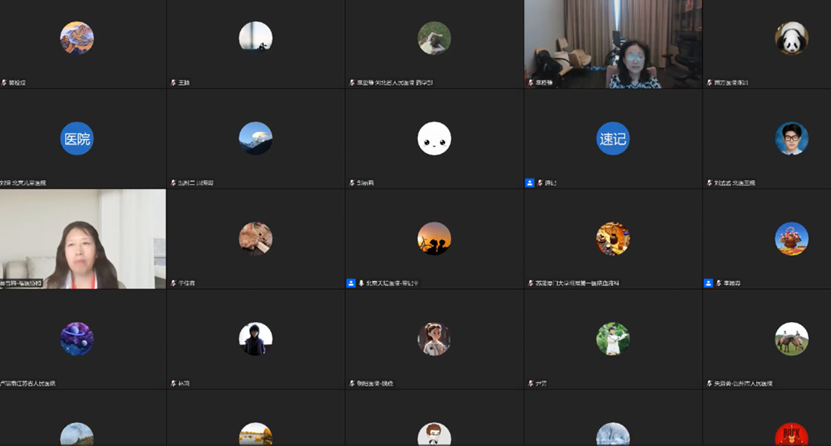831x446 pixels.
Task: Click the bright window silhouette avatar
Action: click(255, 38)
